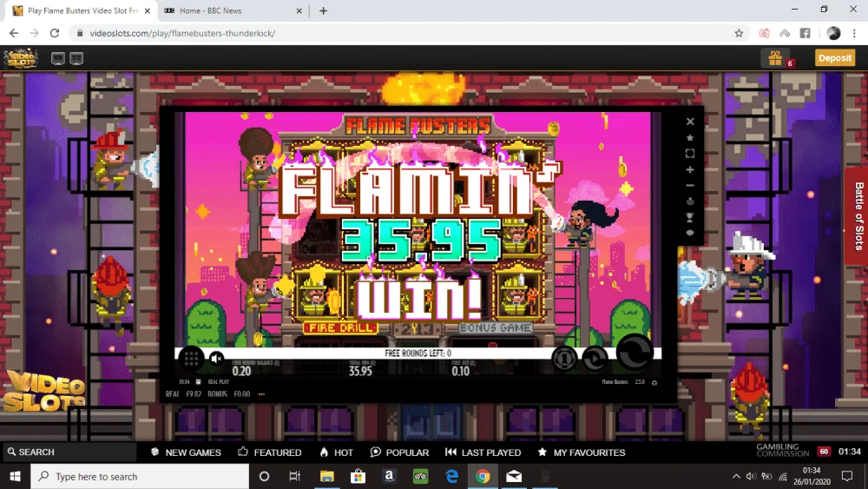This screenshot has width=868, height=489.
Task: Close the BBC News browser tab
Action: pyautogui.click(x=299, y=10)
